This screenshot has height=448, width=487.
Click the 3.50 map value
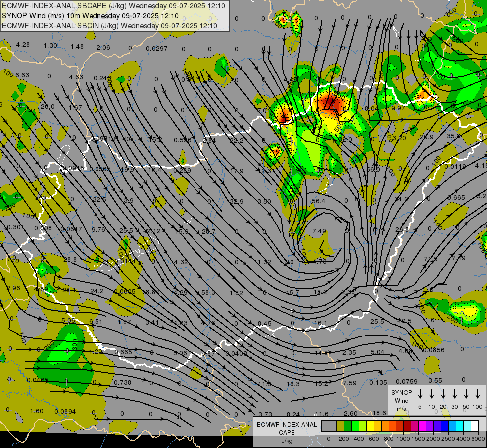[x=264, y=202]
